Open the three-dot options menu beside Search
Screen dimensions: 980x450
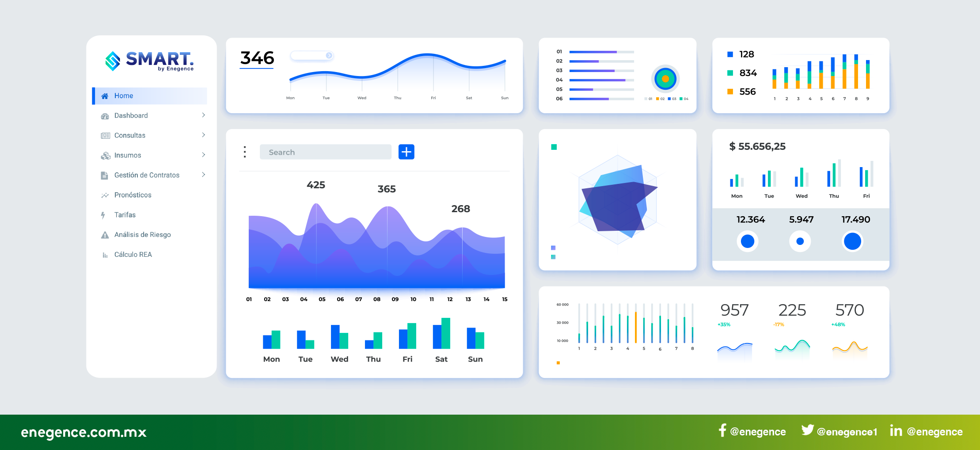(x=245, y=152)
